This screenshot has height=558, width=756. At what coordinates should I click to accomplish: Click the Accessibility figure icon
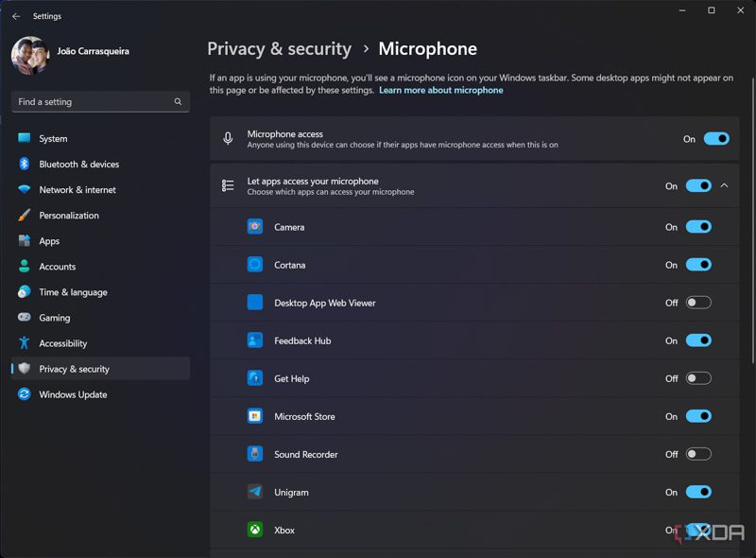click(x=25, y=342)
